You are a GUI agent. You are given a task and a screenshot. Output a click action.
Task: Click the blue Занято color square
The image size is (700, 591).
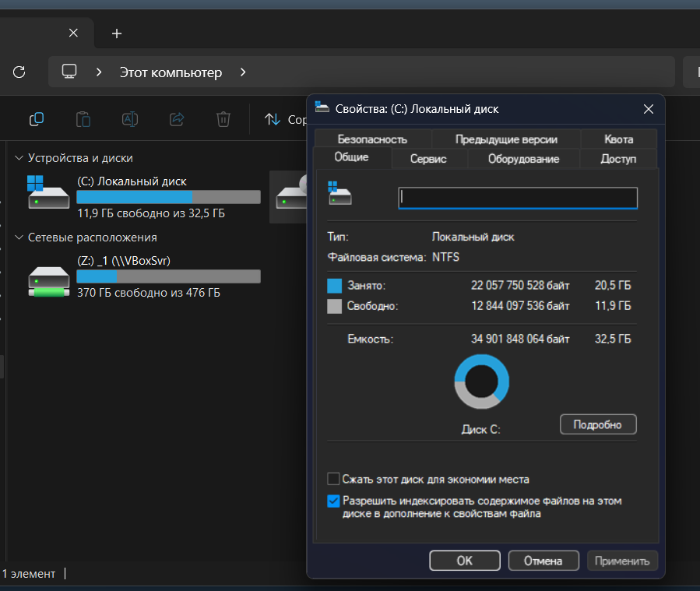click(334, 286)
